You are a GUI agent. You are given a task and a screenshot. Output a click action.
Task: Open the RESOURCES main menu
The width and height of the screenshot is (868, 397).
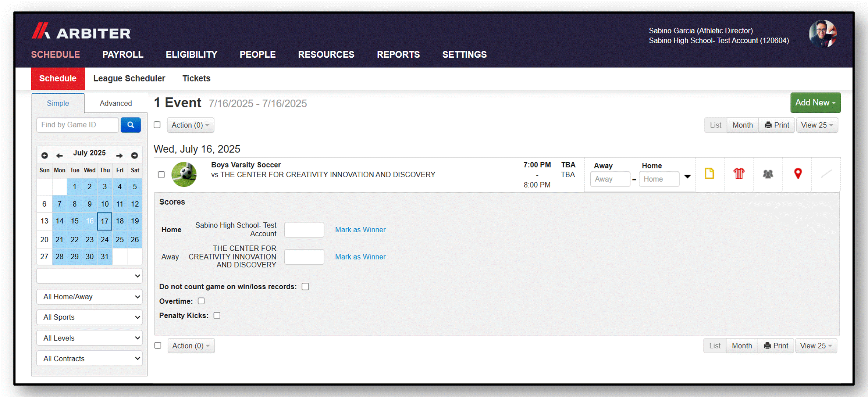point(326,54)
